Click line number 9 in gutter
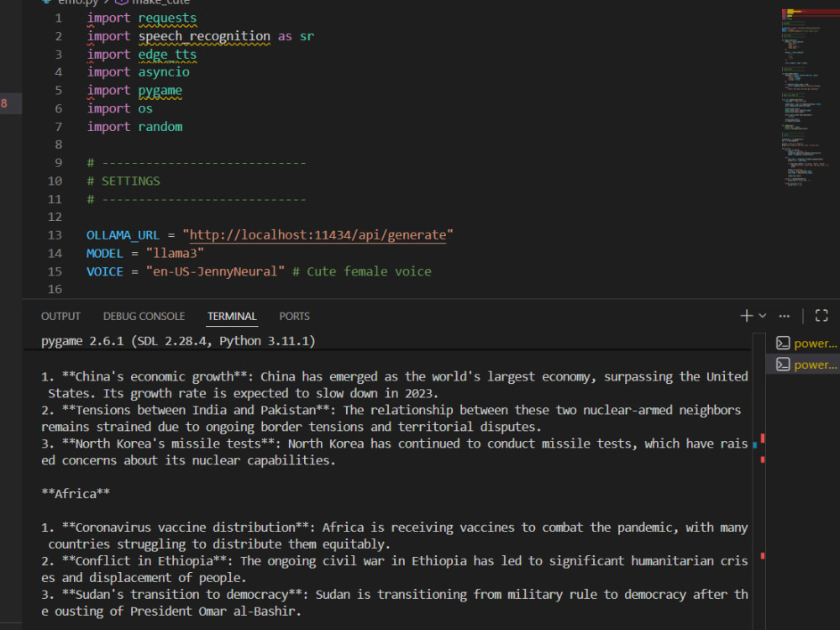 tap(59, 163)
